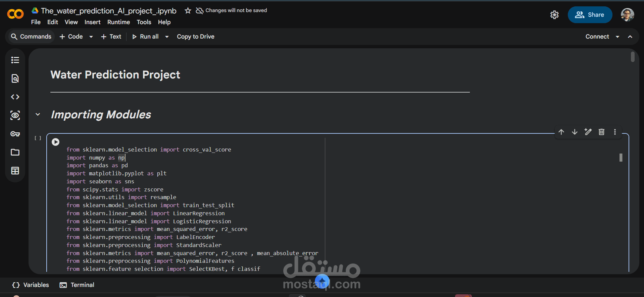The height and width of the screenshot is (297, 644).
Task: Open the Help menu
Action: coord(164,22)
